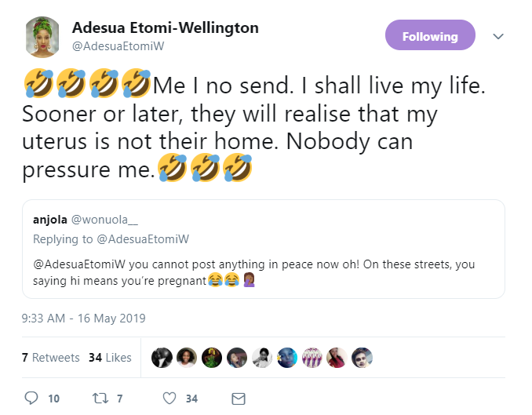Click the anjola name in quoted tweet

pos(49,219)
